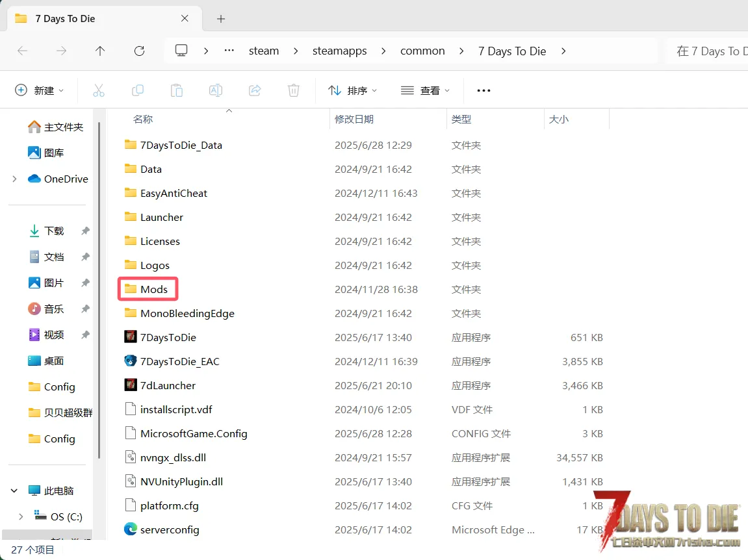Click the Delete trash icon
This screenshot has height=560, width=748.
click(x=293, y=90)
